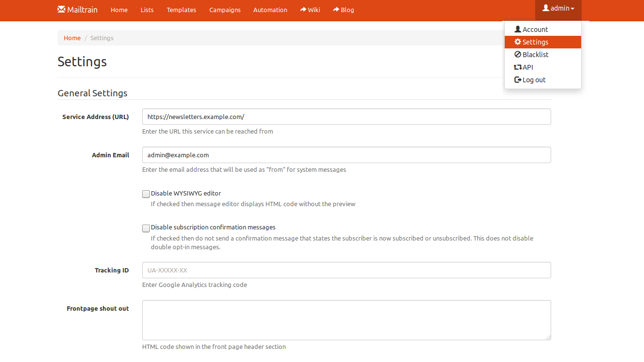This screenshot has width=644, height=362.
Task: Collapse the admin dropdown caret
Action: tap(572, 9)
